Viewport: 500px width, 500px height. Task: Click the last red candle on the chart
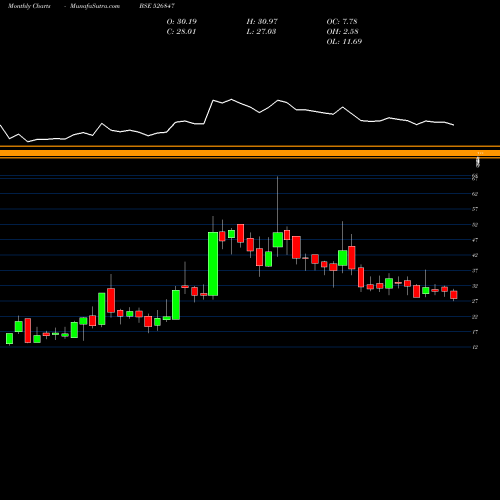pyautogui.click(x=454, y=295)
